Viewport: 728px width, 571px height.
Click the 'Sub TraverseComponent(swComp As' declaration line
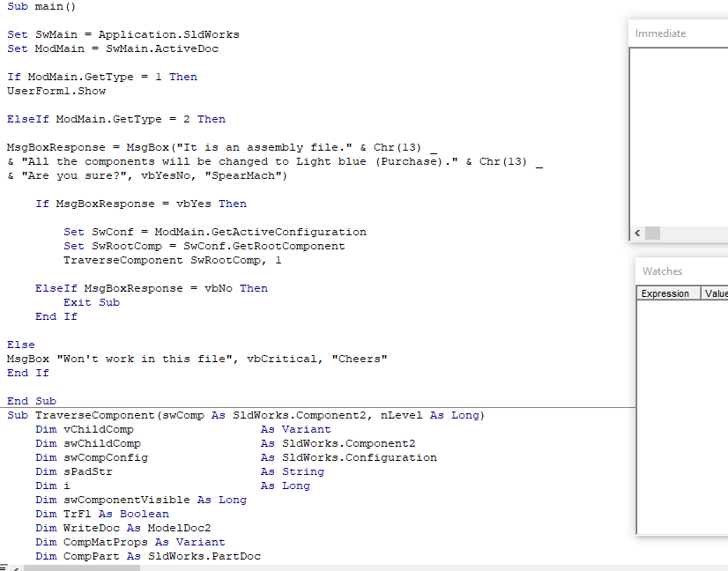click(246, 416)
